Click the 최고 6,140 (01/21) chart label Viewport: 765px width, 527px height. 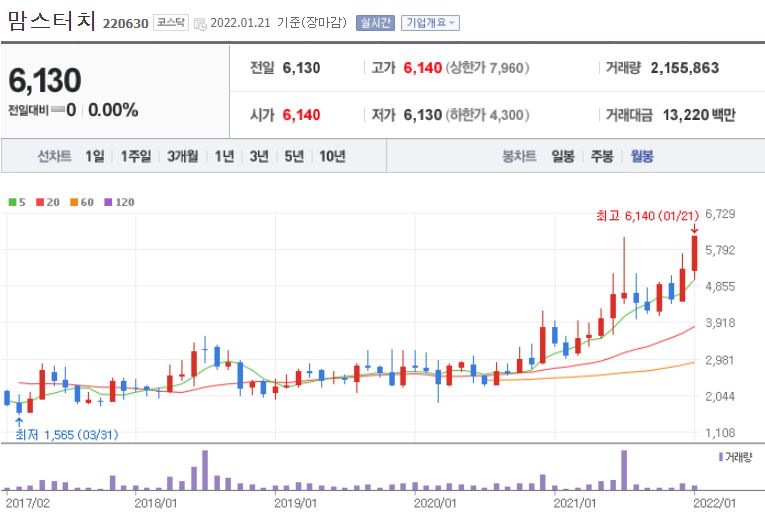[x=647, y=215]
